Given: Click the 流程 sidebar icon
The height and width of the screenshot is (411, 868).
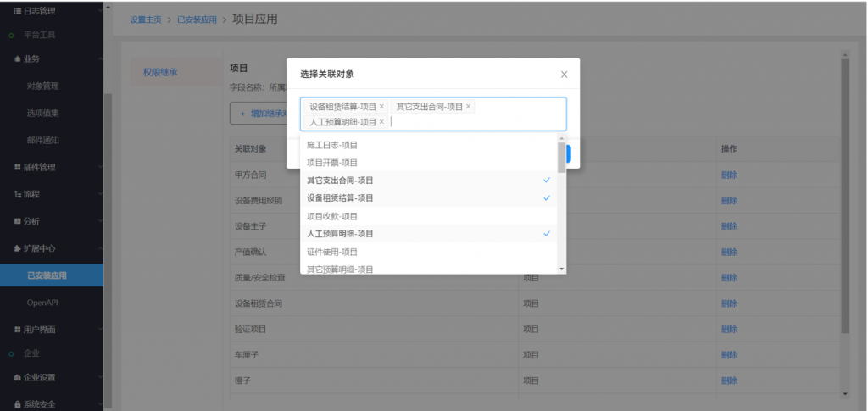Looking at the screenshot, I should point(17,194).
